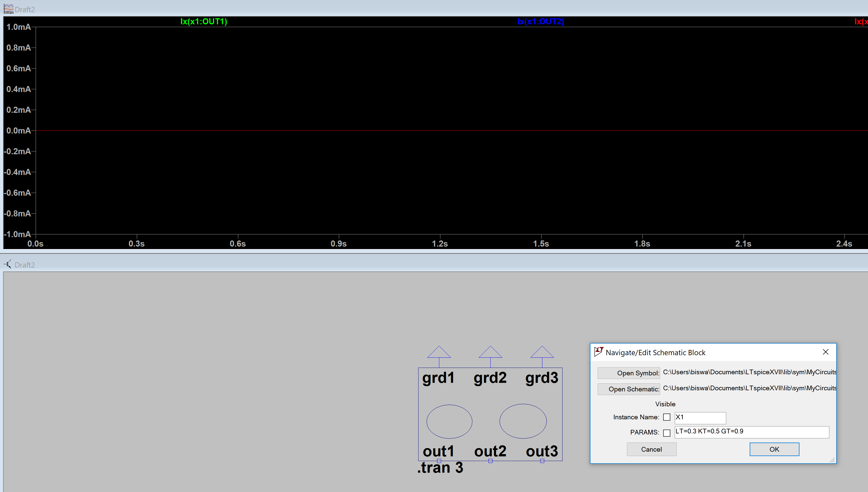Click the LTspice icon in dialog title

tap(599, 352)
